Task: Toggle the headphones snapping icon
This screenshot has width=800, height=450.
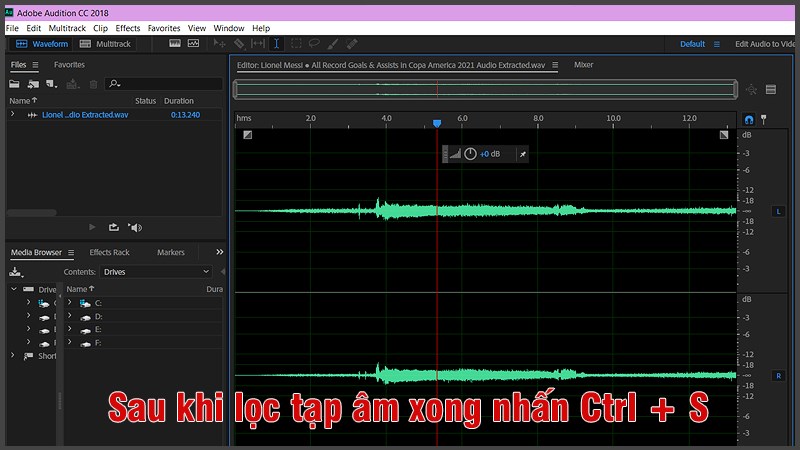Action: (748, 119)
